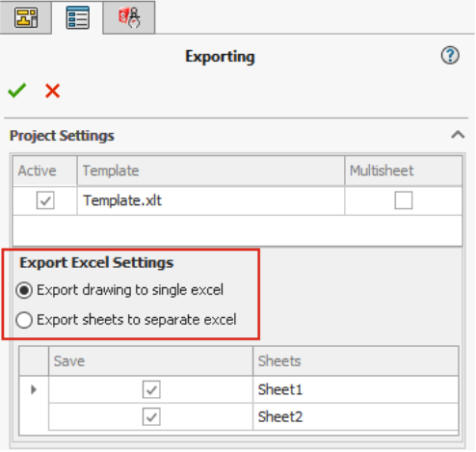Click the Template column header
476x452 pixels.
point(211,171)
